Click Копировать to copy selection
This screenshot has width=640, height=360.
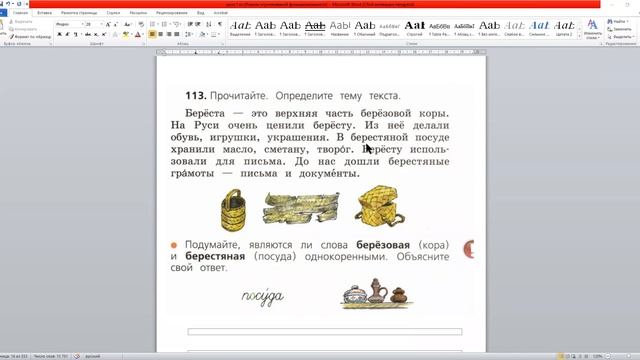click(23, 29)
